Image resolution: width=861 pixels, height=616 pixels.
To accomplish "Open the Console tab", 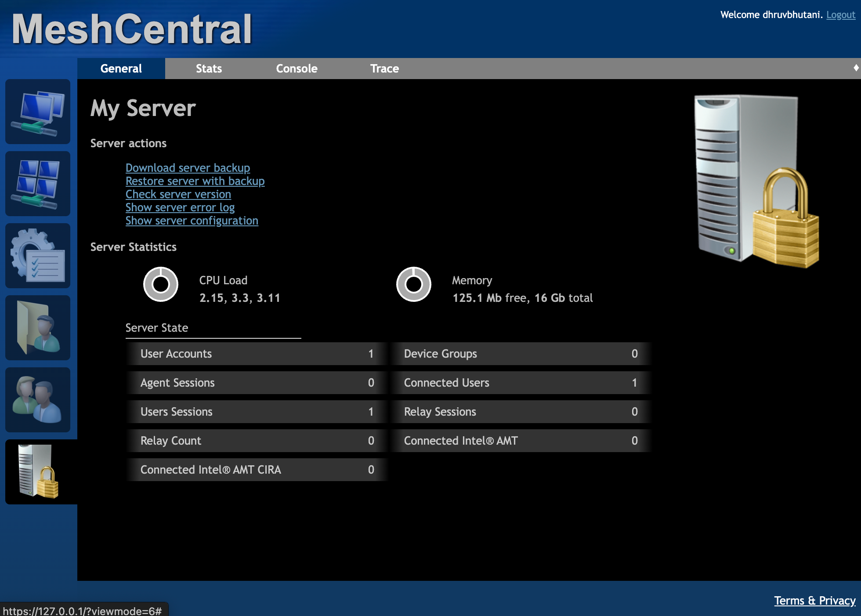I will click(297, 69).
